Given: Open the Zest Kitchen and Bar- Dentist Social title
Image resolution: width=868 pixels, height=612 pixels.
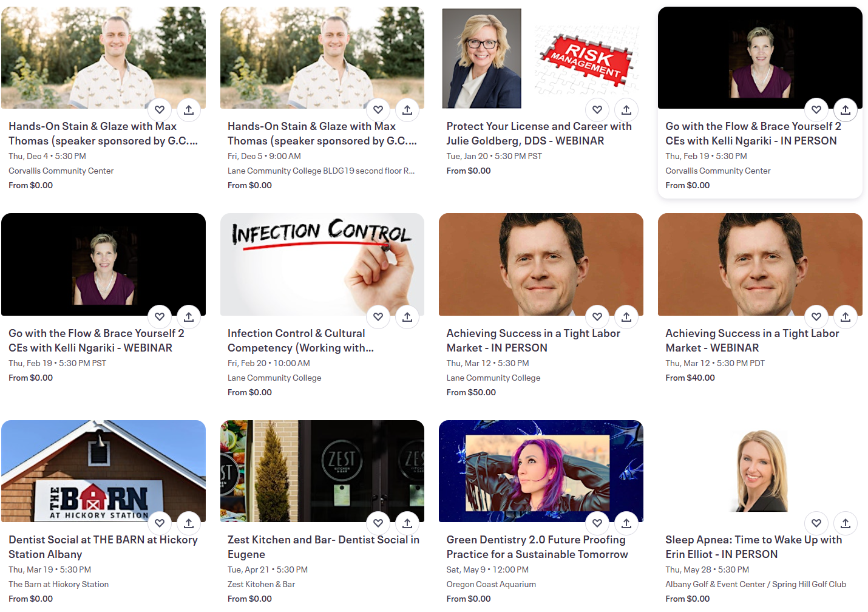Looking at the screenshot, I should tap(324, 547).
